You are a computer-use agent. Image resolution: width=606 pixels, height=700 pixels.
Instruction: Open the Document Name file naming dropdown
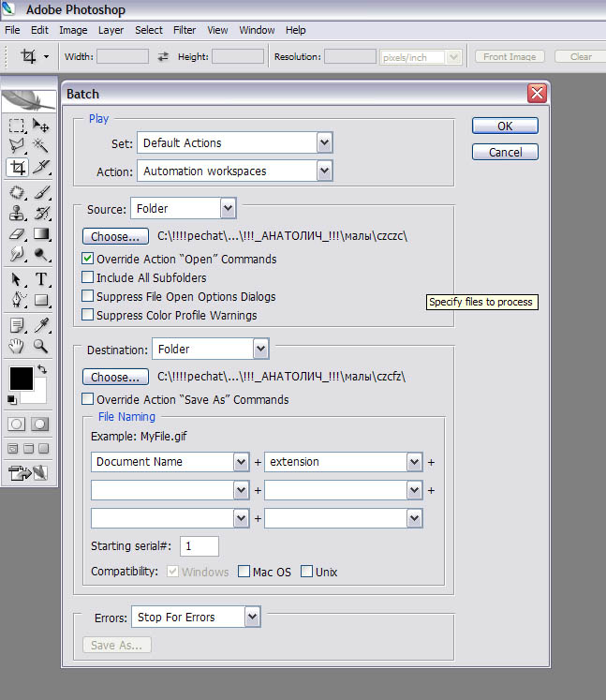click(170, 462)
